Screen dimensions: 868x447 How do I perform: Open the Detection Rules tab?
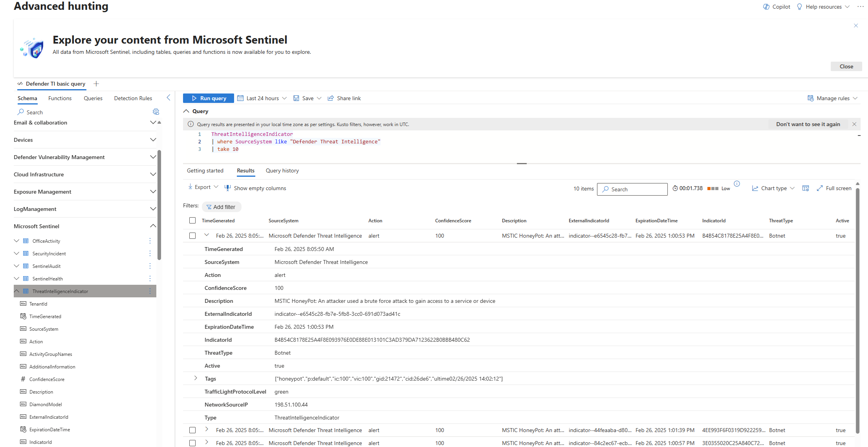click(x=133, y=98)
